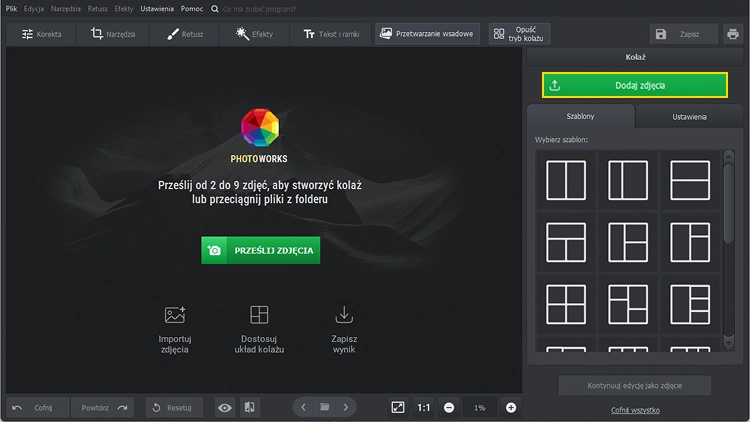Click the Prześlij zdjęcia button
Viewport: 750px width, 422px height.
coord(260,250)
